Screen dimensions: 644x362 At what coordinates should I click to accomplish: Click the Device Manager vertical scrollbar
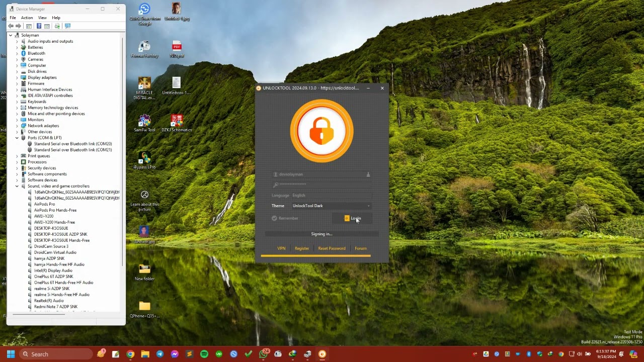click(x=122, y=151)
